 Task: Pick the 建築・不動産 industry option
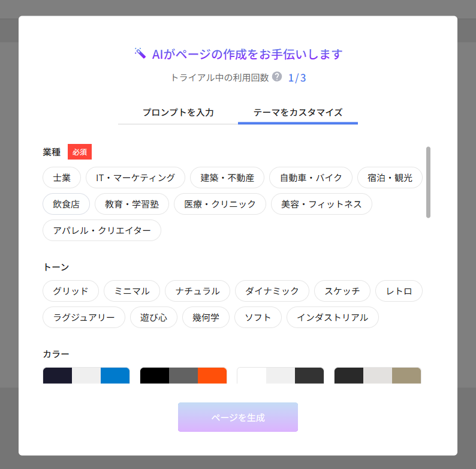tap(227, 178)
